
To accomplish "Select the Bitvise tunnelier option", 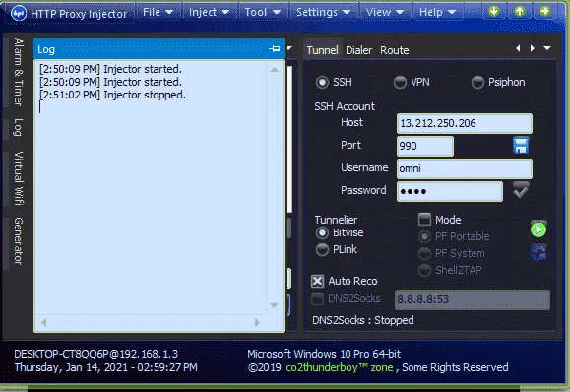I will pos(323,232).
